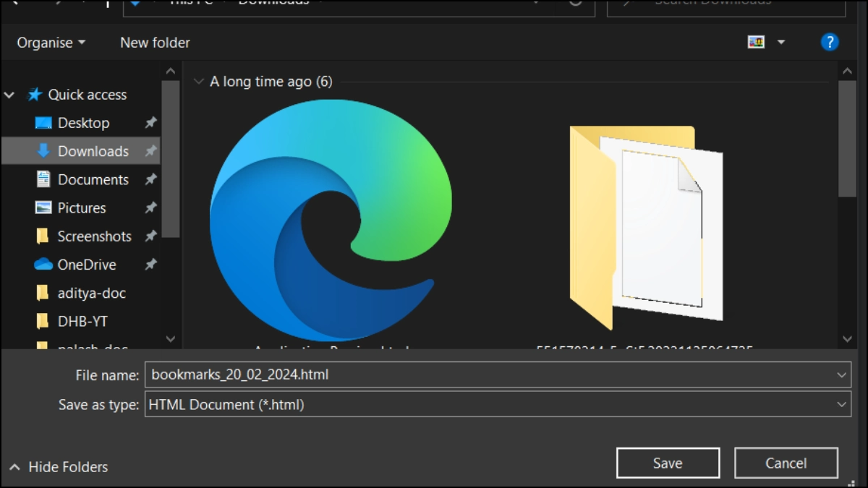868x488 pixels.
Task: Click the New folder button
Action: click(x=155, y=43)
